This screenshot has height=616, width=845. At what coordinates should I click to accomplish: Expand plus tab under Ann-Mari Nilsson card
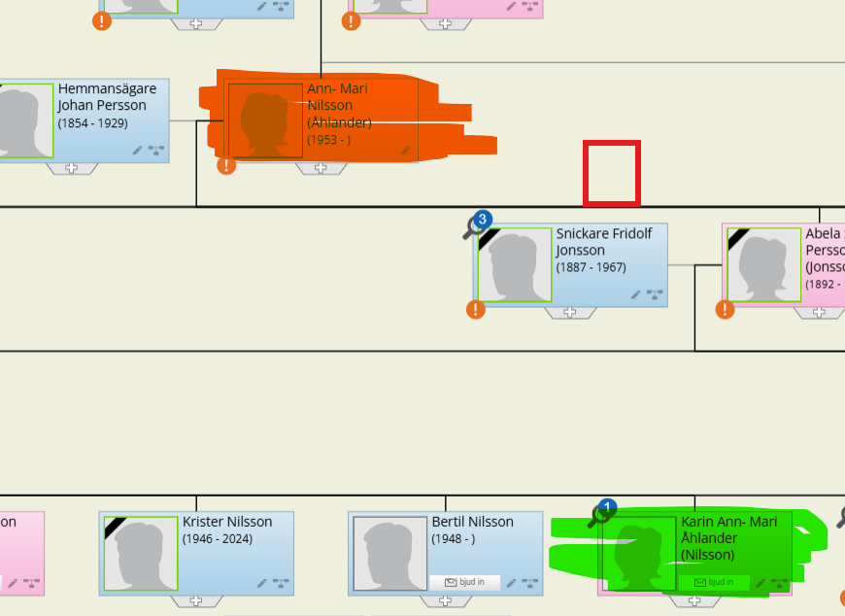coord(321,168)
